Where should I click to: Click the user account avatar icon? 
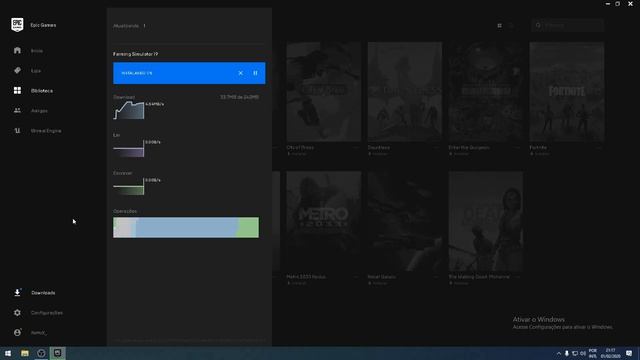pyautogui.click(x=17, y=333)
